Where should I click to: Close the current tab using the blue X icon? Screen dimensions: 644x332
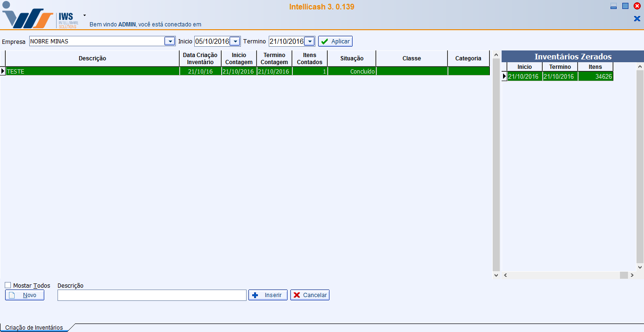tap(637, 19)
